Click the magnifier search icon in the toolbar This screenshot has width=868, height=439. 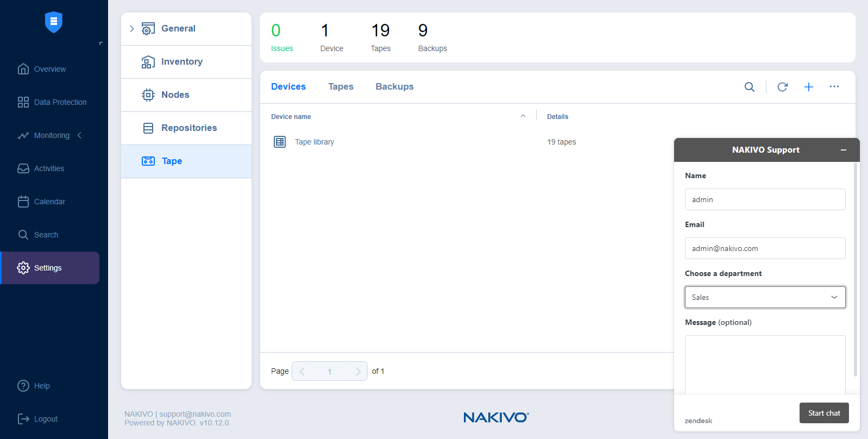750,87
